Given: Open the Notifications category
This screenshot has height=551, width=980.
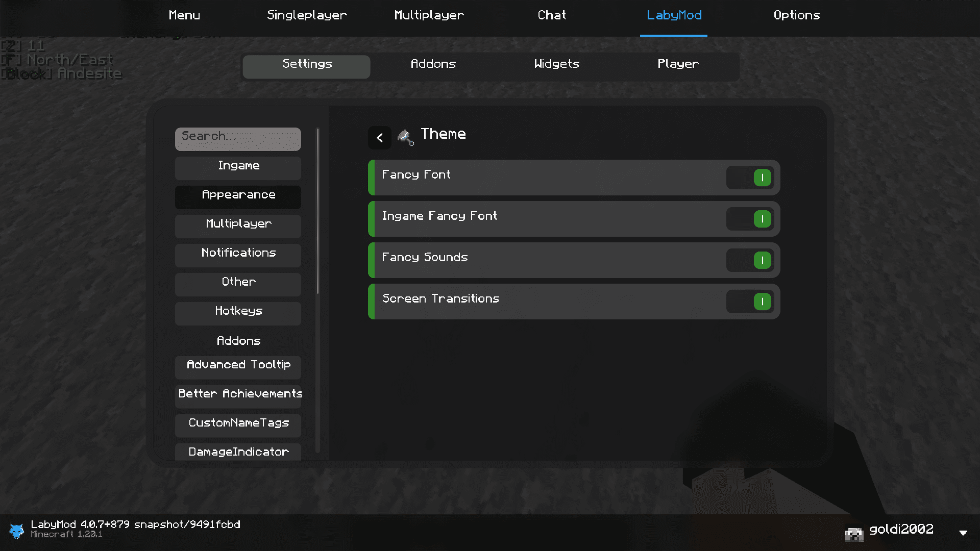Looking at the screenshot, I should (x=238, y=255).
